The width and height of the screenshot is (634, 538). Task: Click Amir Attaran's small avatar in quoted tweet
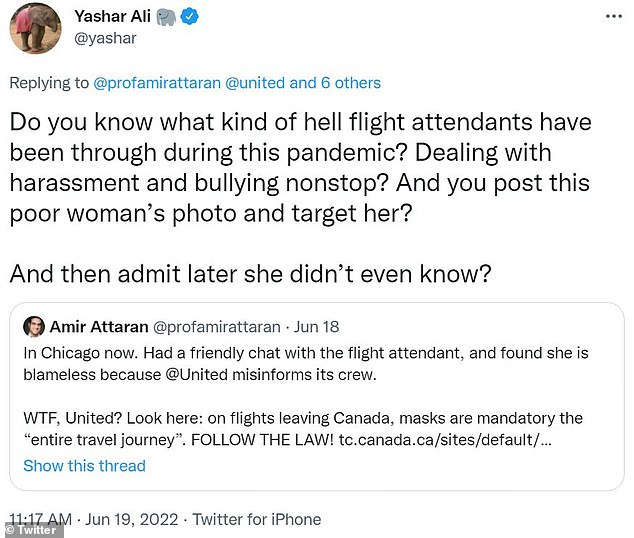(33, 328)
